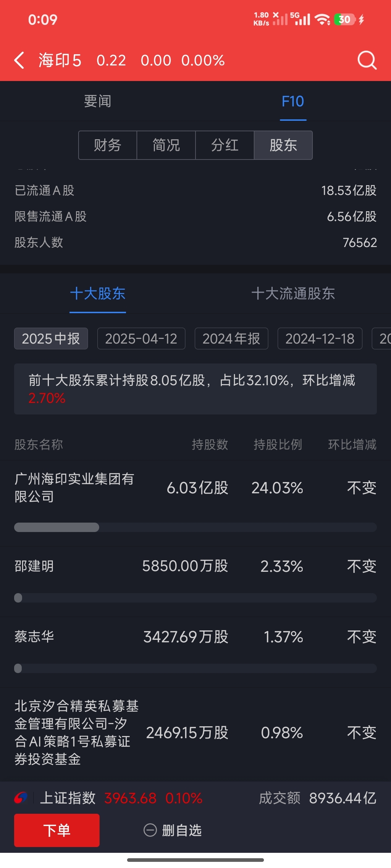Tap the Wi-Fi status icon
The width and height of the screenshot is (391, 868).
click(322, 19)
